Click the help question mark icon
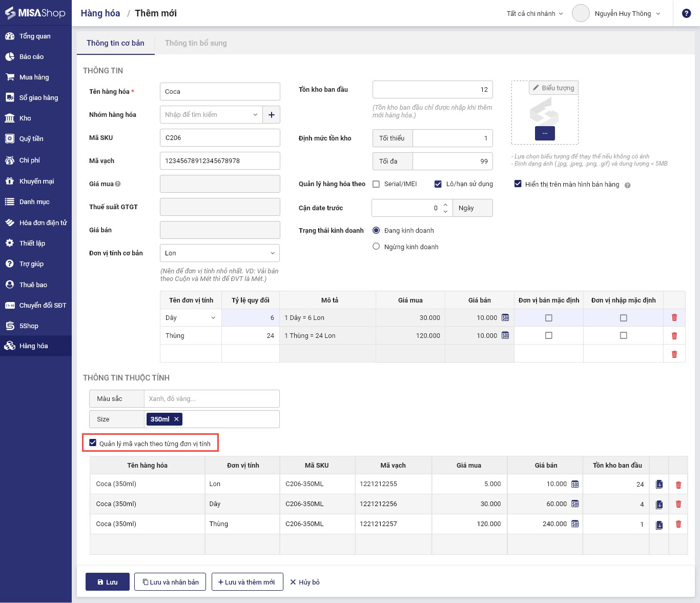The width and height of the screenshot is (700, 603). click(x=686, y=13)
